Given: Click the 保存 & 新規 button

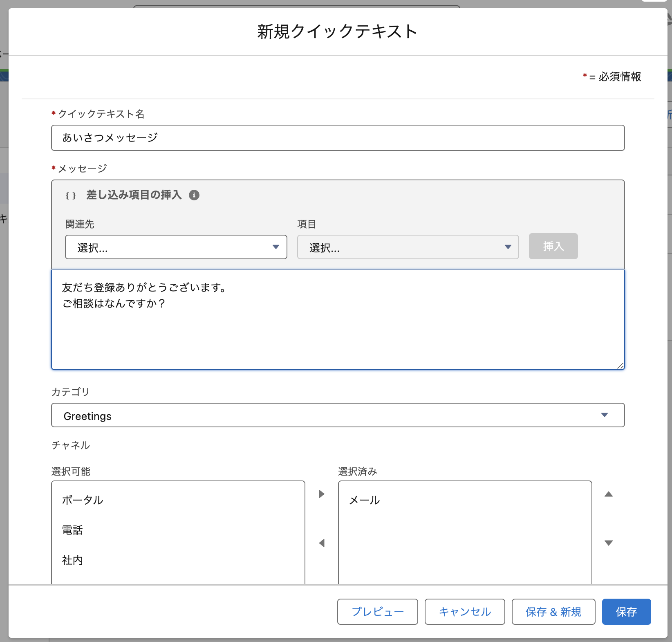Looking at the screenshot, I should [553, 612].
